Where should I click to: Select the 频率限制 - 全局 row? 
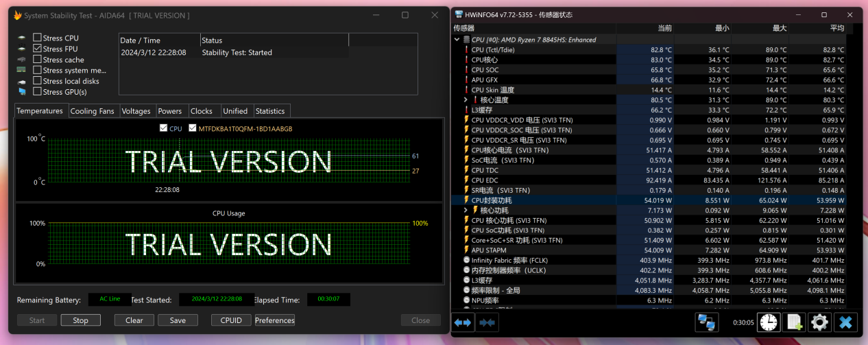coord(649,290)
